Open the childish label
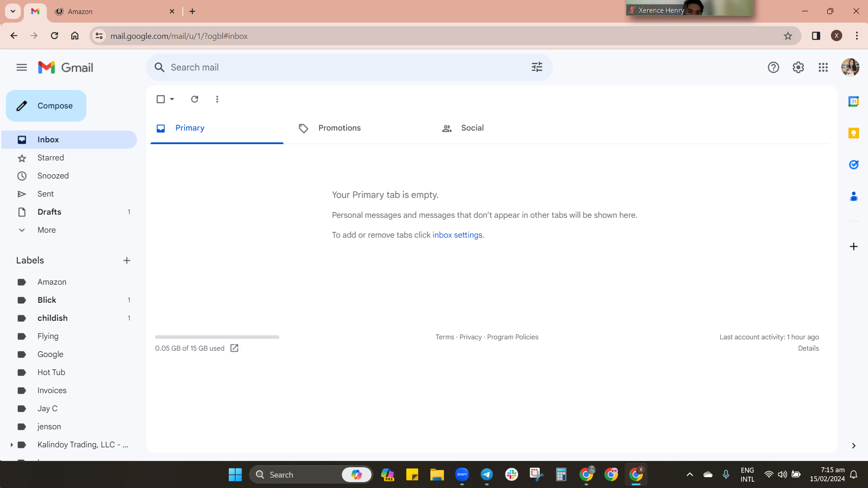 69,318
